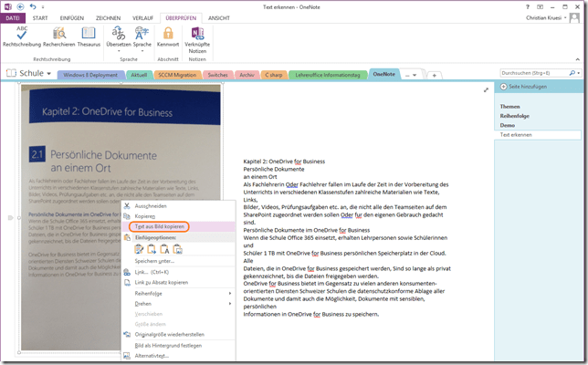Switch to the ANSICHT ribbon tab
This screenshot has height=365, width=588.
(219, 17)
